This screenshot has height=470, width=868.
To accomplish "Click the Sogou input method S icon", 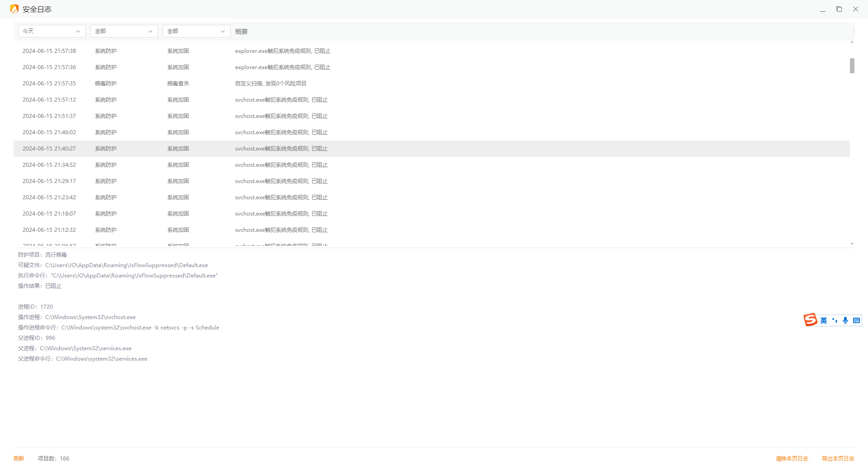I will 810,320.
